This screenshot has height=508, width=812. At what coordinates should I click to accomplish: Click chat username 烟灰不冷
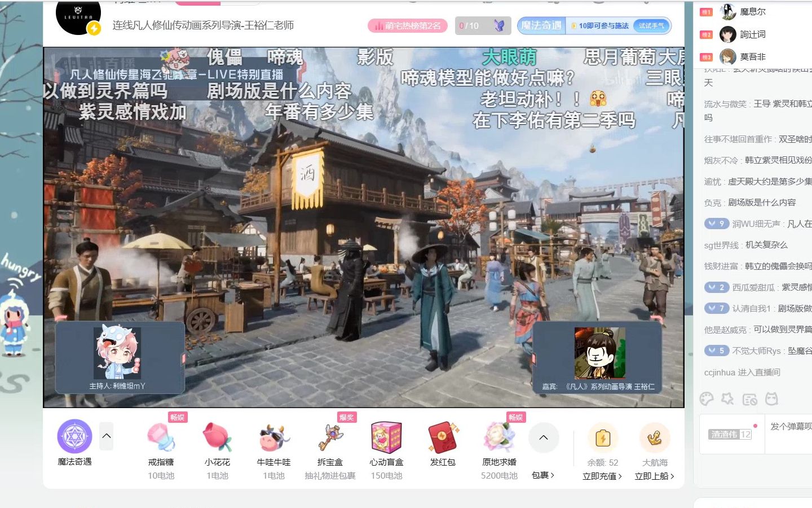pos(721,160)
